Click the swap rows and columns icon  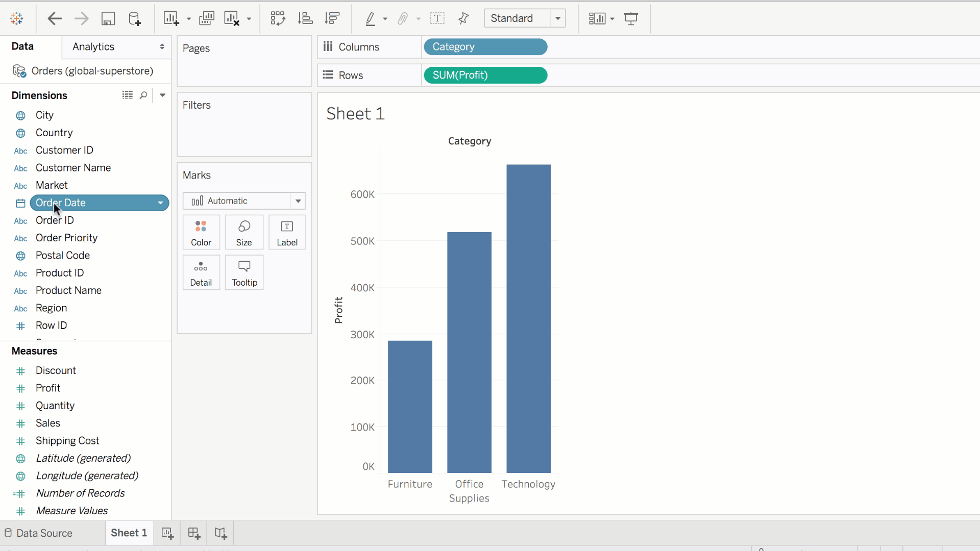click(278, 19)
